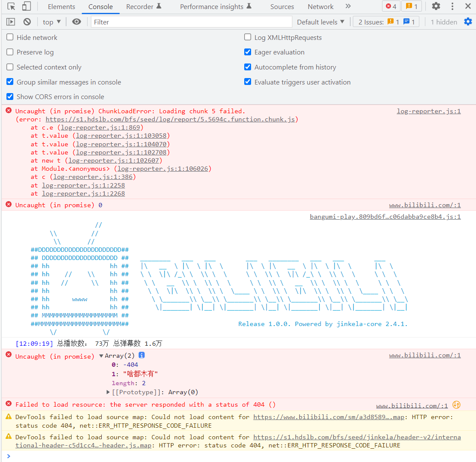Click the 1 hidden messages label
Viewport: 476px width, 462px height.
tap(443, 22)
